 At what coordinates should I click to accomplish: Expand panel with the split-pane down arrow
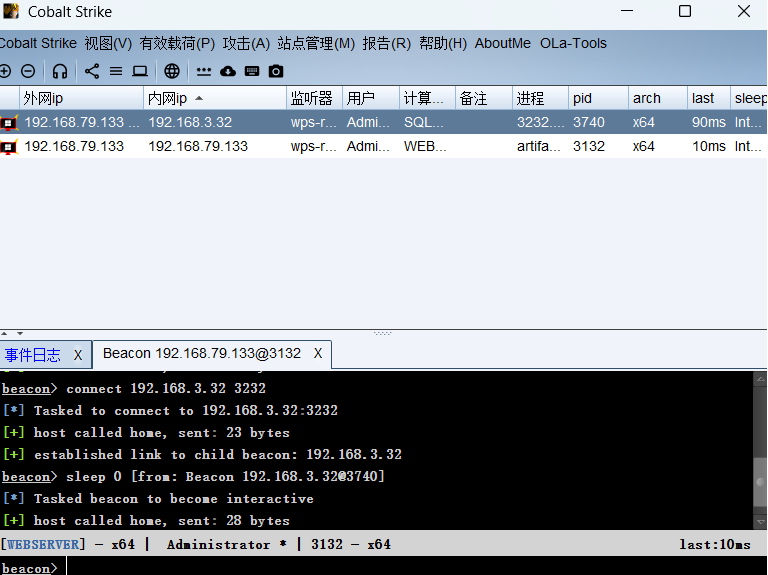click(x=20, y=334)
